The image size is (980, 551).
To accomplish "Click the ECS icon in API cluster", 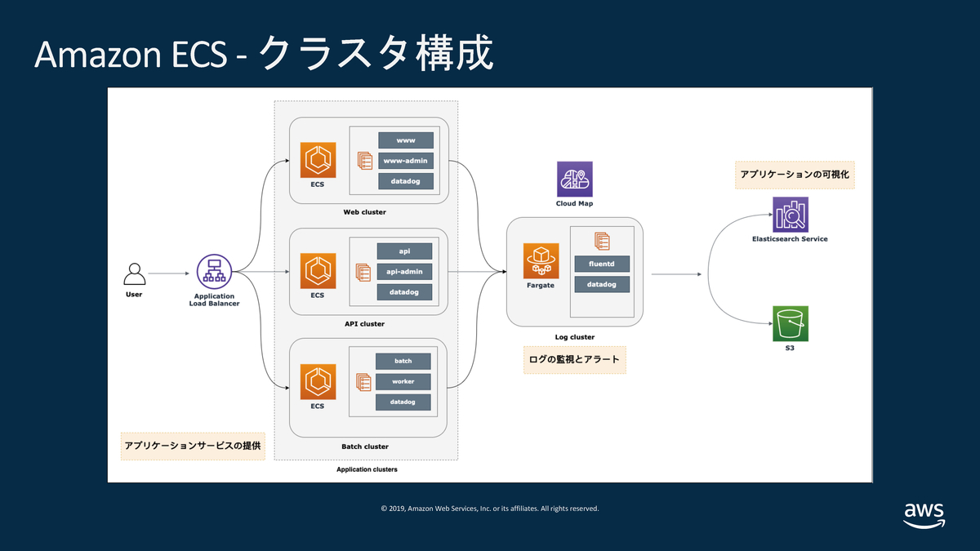I will click(x=317, y=270).
